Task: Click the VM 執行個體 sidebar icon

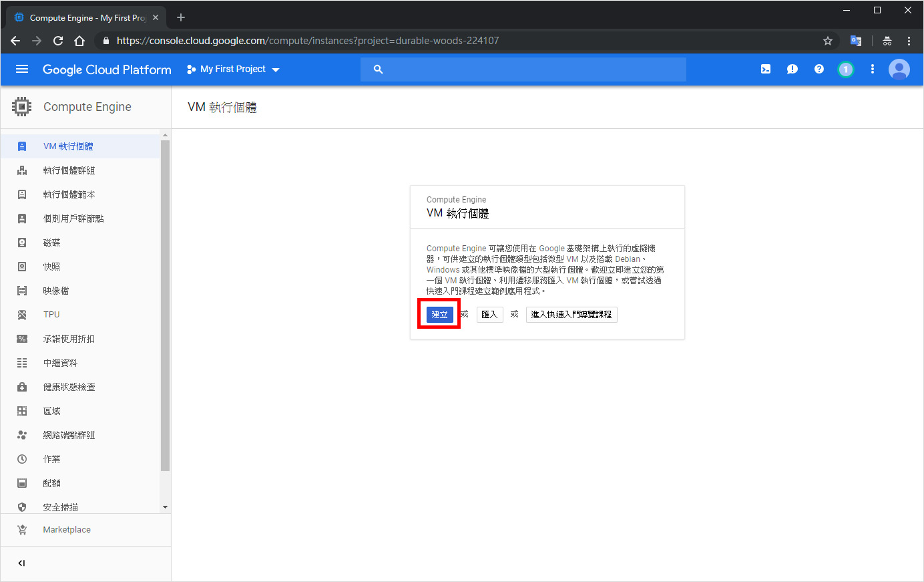Action: point(22,146)
